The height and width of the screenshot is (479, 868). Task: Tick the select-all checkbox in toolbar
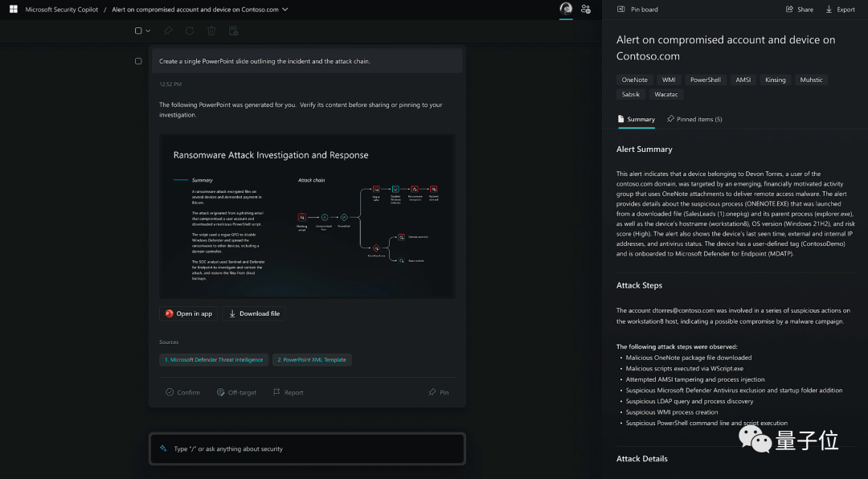[138, 31]
